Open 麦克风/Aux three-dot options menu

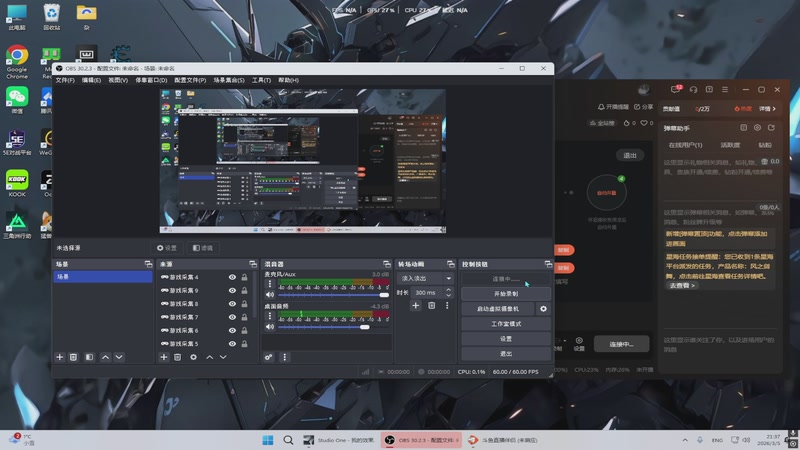[270, 284]
